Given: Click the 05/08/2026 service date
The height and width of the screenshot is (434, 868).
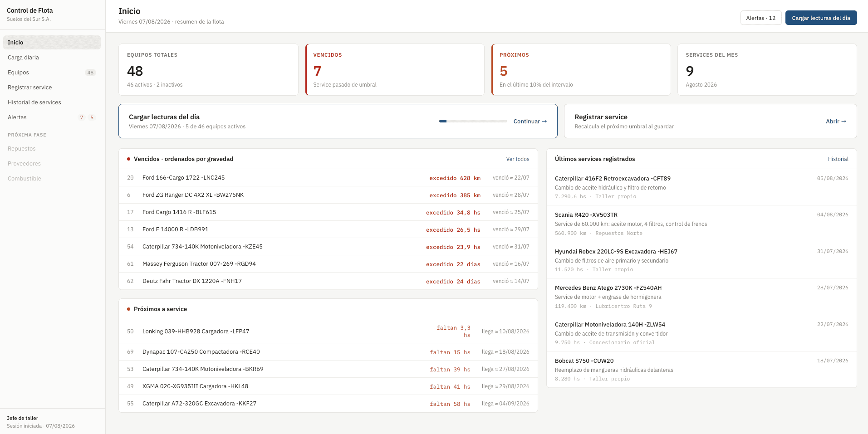Looking at the screenshot, I should (x=833, y=178).
